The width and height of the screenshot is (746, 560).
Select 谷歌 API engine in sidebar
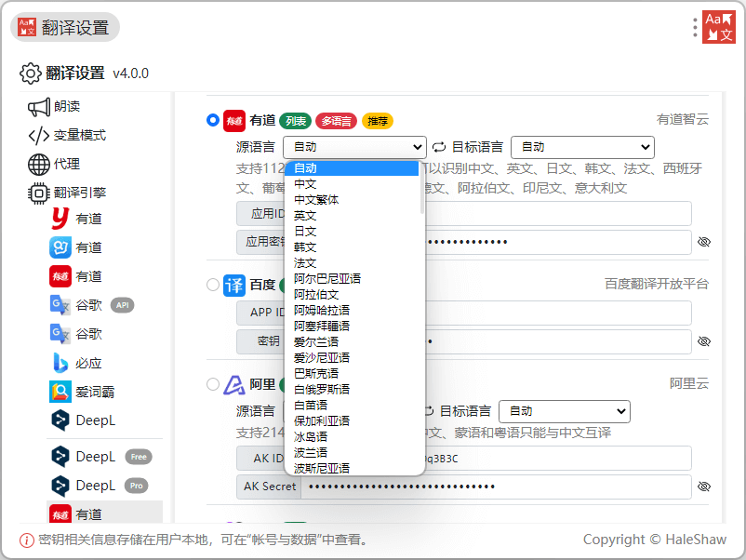point(92,305)
